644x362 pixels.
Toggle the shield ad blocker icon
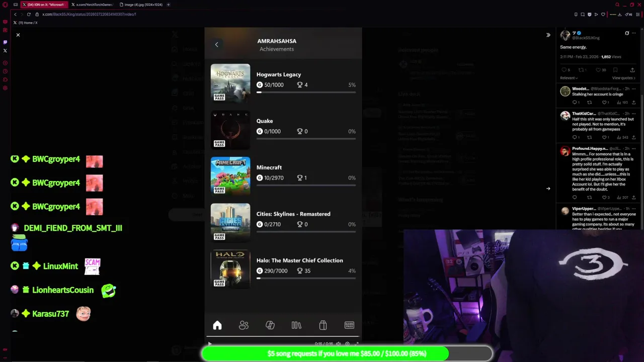pos(590,15)
